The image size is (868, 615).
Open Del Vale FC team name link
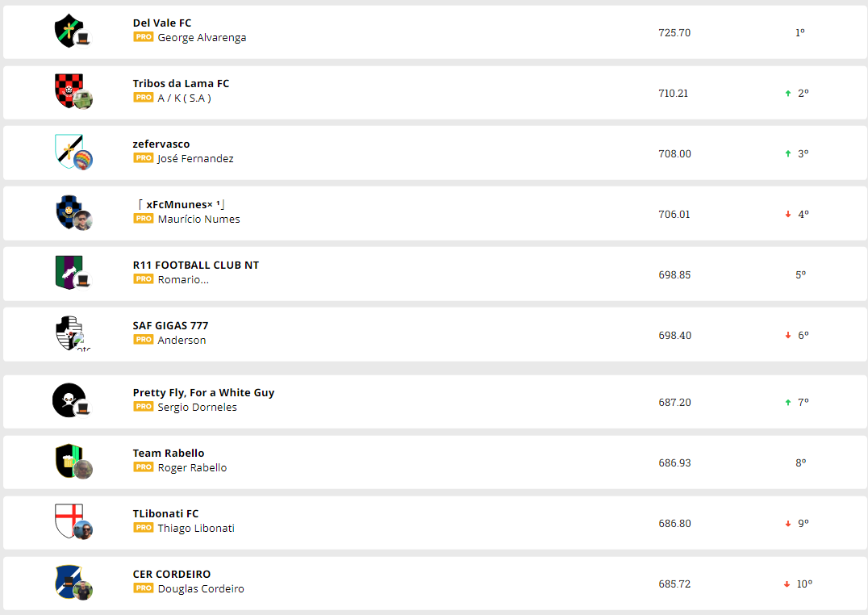click(162, 23)
